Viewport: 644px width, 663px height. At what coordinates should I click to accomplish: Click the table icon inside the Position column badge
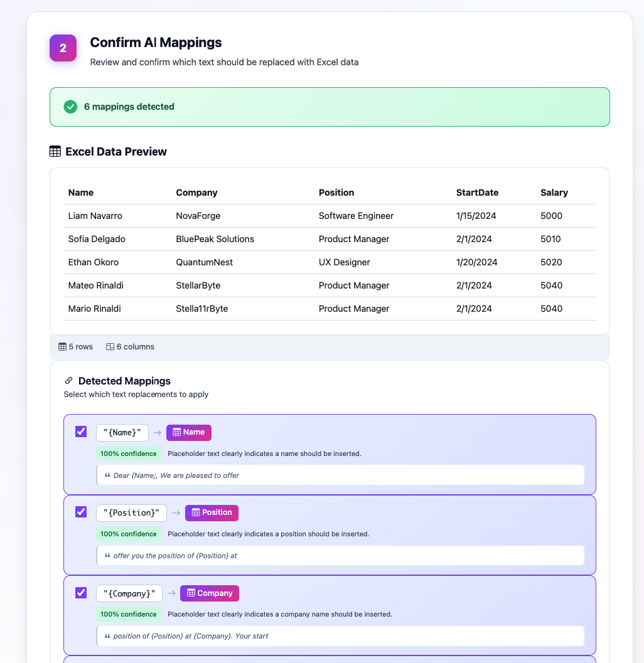[196, 512]
